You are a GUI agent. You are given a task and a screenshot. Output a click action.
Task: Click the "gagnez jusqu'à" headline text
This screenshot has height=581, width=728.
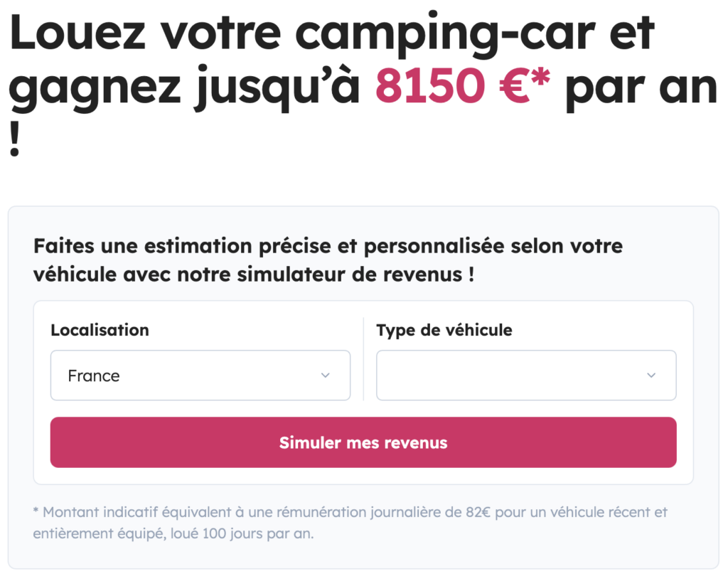pyautogui.click(x=186, y=87)
